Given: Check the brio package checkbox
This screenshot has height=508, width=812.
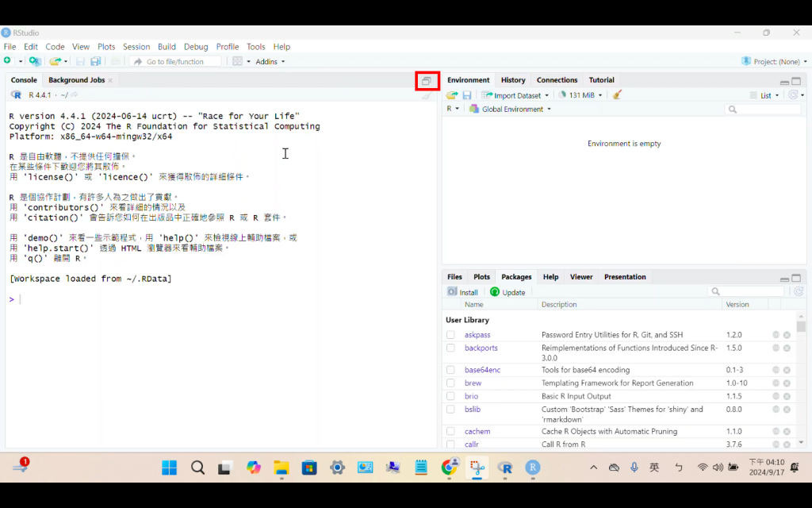Looking at the screenshot, I should point(450,396).
